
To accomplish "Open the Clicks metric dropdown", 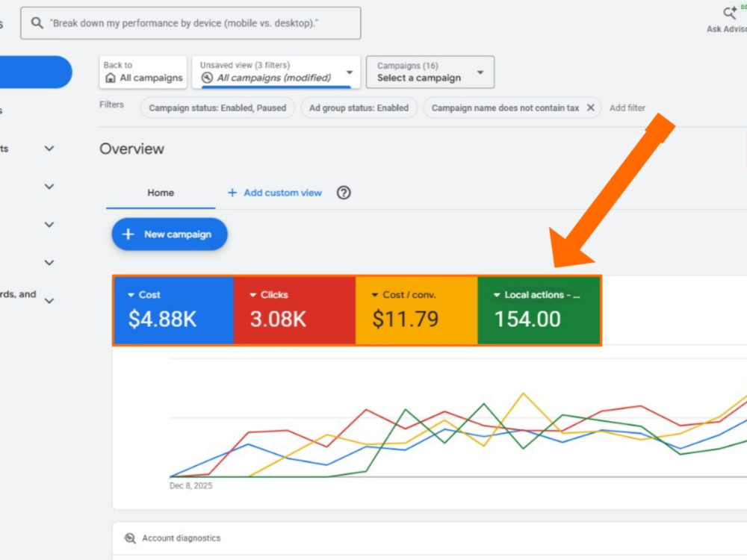I will (x=269, y=295).
